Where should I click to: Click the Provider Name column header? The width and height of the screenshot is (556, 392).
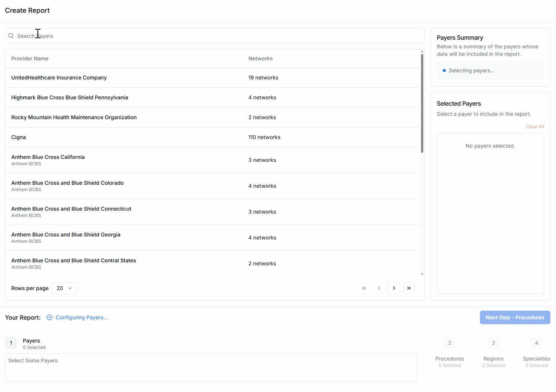pyautogui.click(x=30, y=58)
